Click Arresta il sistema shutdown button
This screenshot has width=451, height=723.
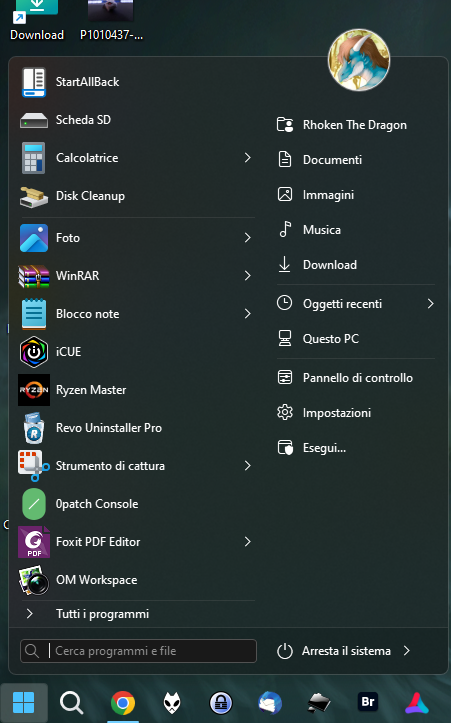[x=334, y=651]
